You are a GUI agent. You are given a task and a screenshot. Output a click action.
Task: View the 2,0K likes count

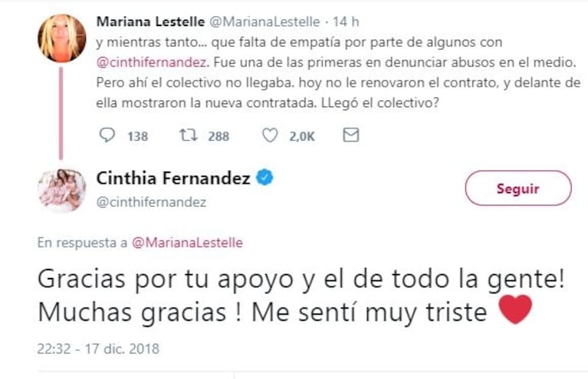coord(301,136)
